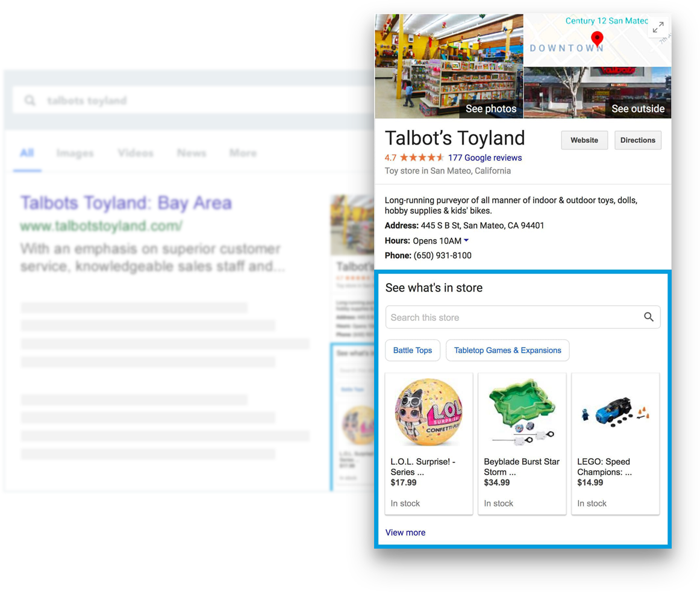The height and width of the screenshot is (592, 700).
Task: Open the See photos store interior image
Action: coord(449,66)
